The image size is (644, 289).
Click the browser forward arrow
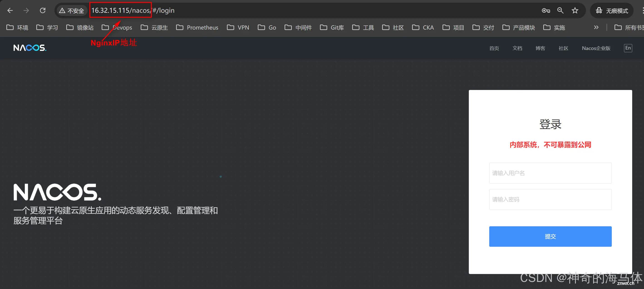(x=26, y=10)
